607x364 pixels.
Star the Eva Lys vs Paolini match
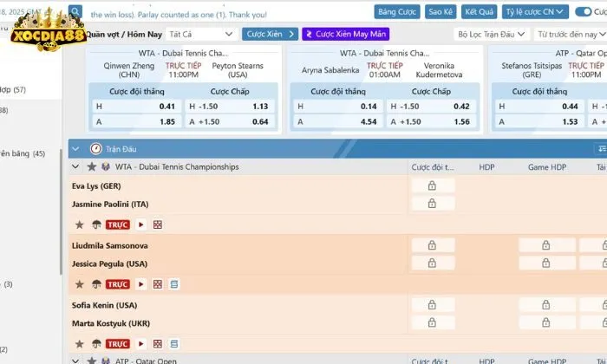[79, 224]
